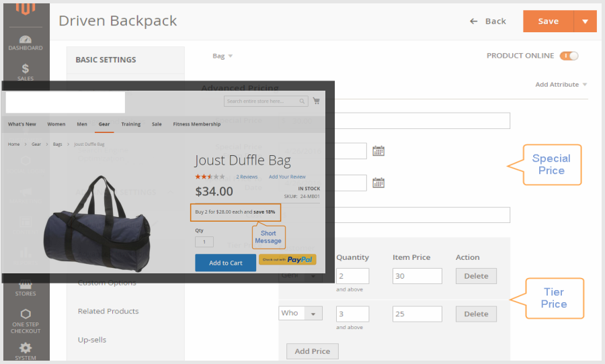Open the Bag attribute set dropdown
The image size is (605, 364).
click(x=223, y=56)
